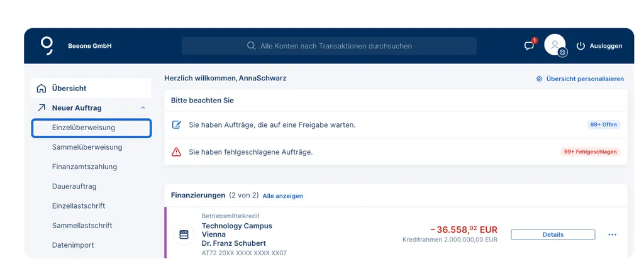
Task: Click the home icon beside Übersicht
Action: (42, 88)
